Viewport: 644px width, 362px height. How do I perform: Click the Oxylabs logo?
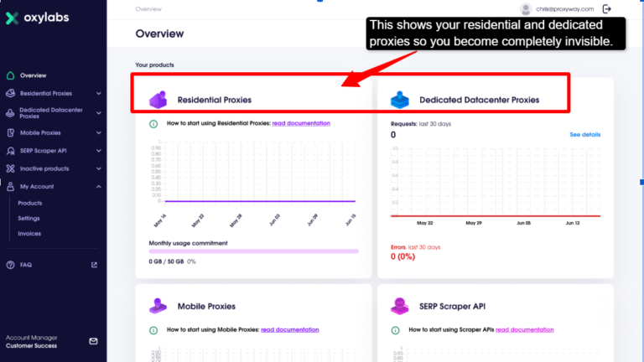(x=38, y=18)
